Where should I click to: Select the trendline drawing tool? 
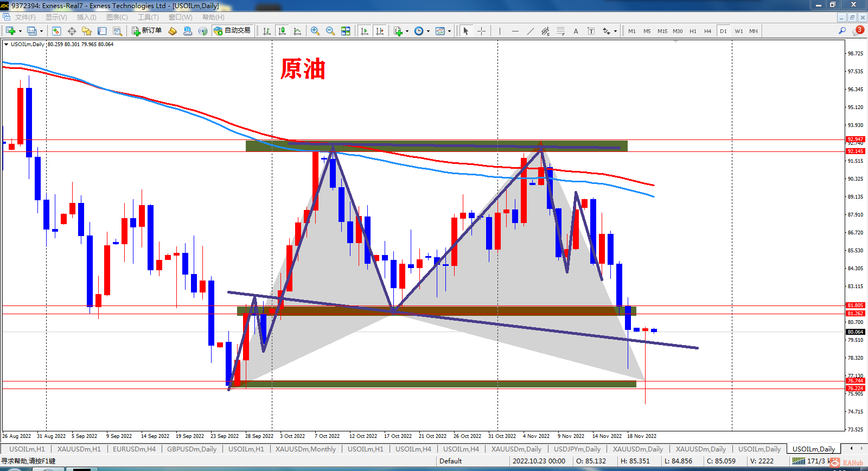[530, 31]
